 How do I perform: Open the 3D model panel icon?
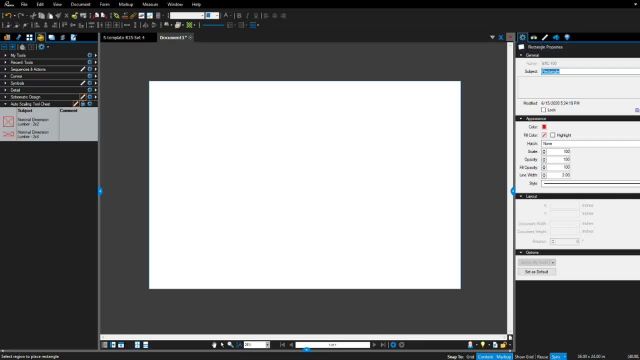point(556,37)
